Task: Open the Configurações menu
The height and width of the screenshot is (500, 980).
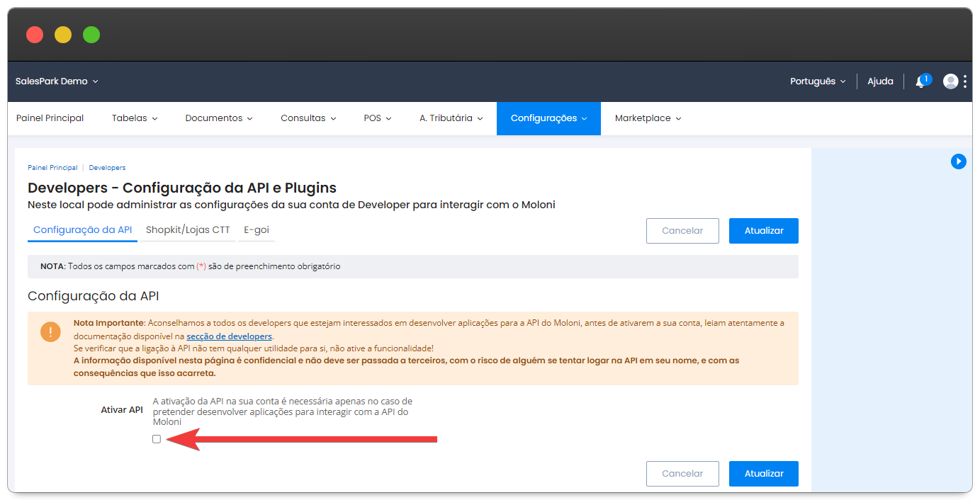Action: (x=548, y=118)
